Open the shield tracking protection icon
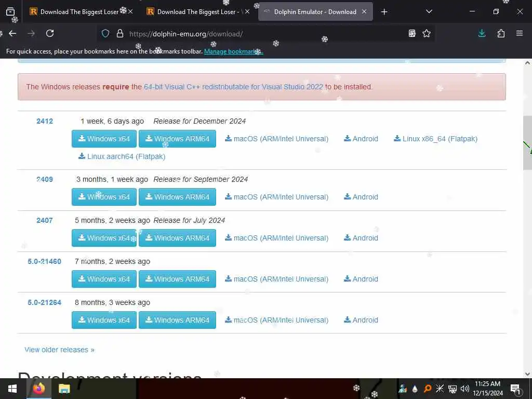 point(105,34)
